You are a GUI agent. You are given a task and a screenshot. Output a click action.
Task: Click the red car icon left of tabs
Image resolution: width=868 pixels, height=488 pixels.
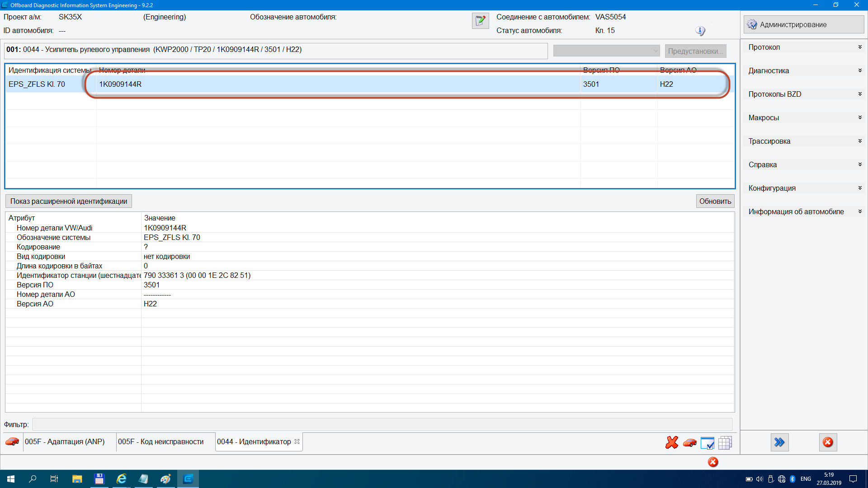tap(12, 441)
